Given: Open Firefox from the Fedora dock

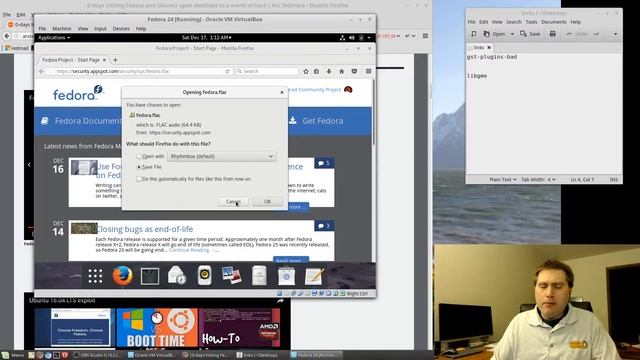Looking at the screenshot, I should click(122, 276).
